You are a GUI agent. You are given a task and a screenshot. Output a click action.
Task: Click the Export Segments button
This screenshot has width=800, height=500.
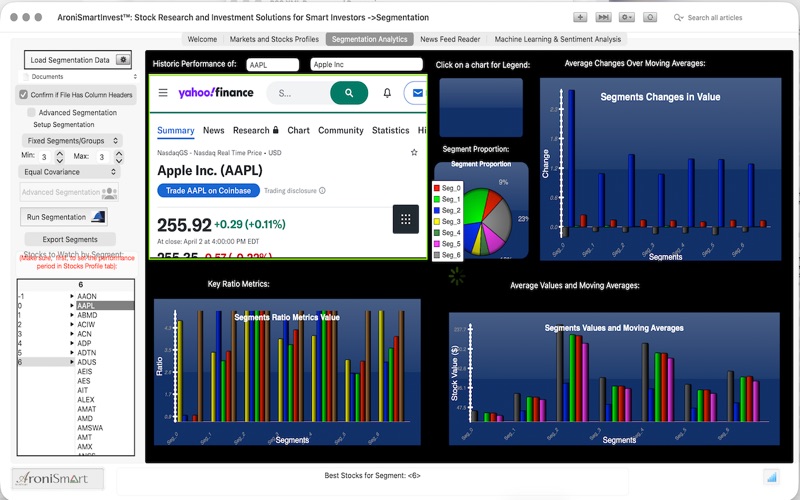(x=70, y=239)
